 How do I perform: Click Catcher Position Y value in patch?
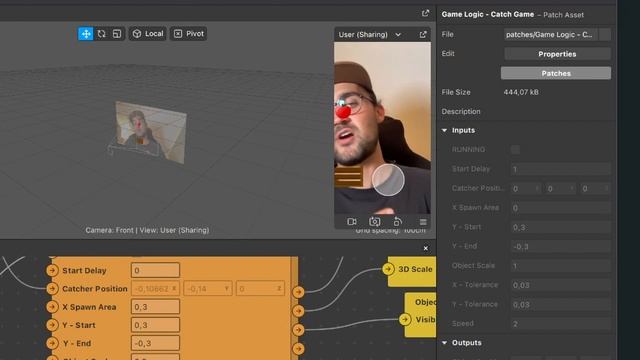pos(208,289)
